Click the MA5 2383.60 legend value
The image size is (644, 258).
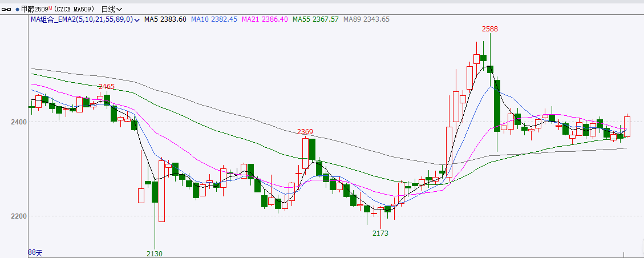tap(165, 19)
